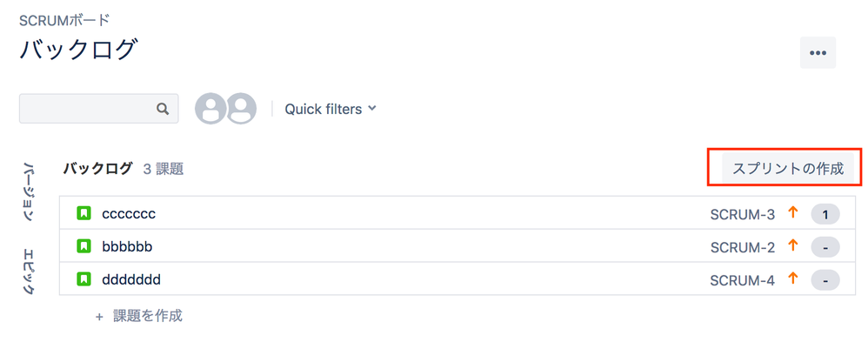Open issue key SCRUM-3
Image resolution: width=868 pixels, height=349 pixels.
click(743, 214)
